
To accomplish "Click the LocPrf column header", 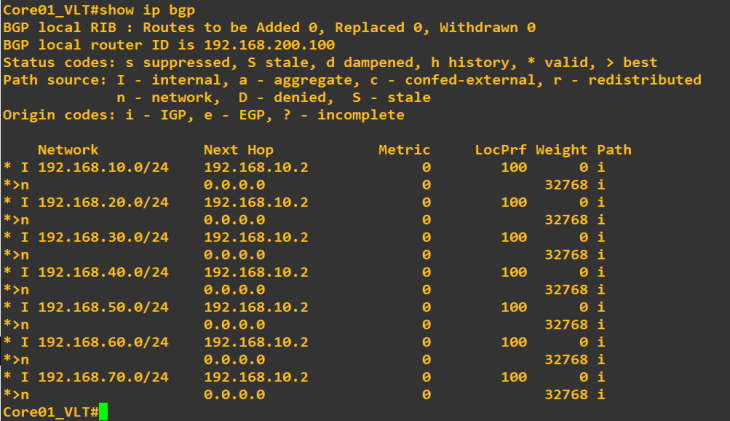I will point(500,150).
